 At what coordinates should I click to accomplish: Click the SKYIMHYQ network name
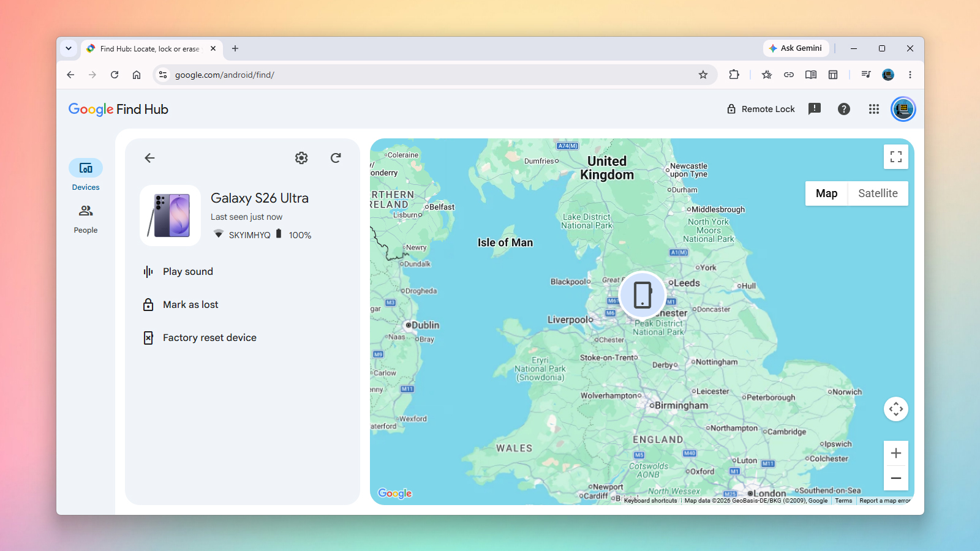click(x=249, y=235)
